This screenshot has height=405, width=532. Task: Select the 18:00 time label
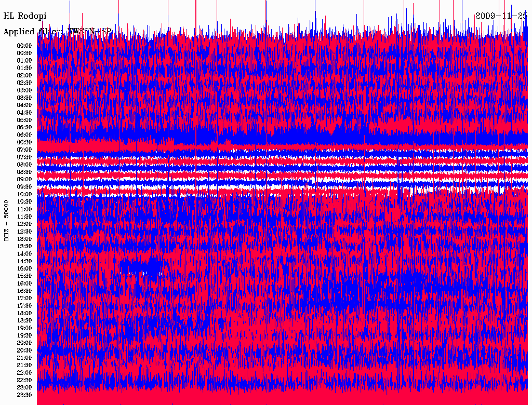pos(24,314)
